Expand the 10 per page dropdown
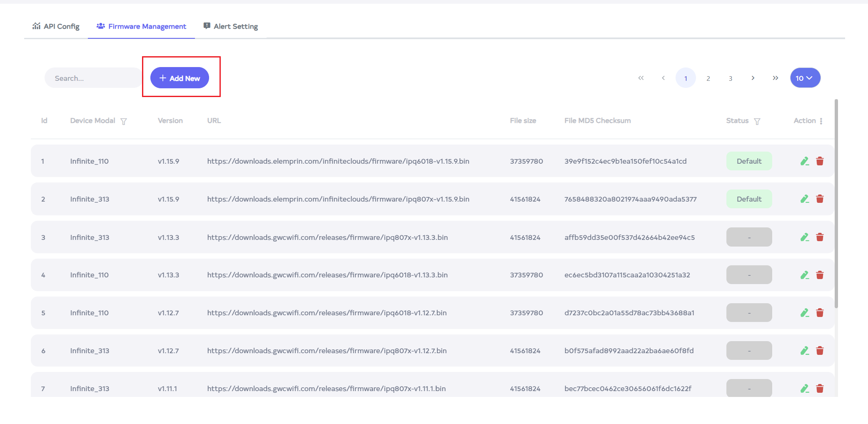 pyautogui.click(x=805, y=78)
